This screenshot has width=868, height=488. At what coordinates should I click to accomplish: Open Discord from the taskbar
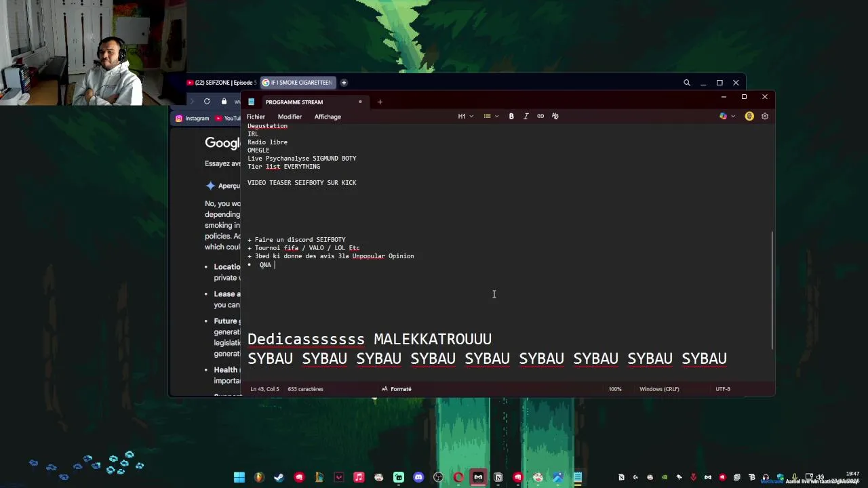[418, 477]
